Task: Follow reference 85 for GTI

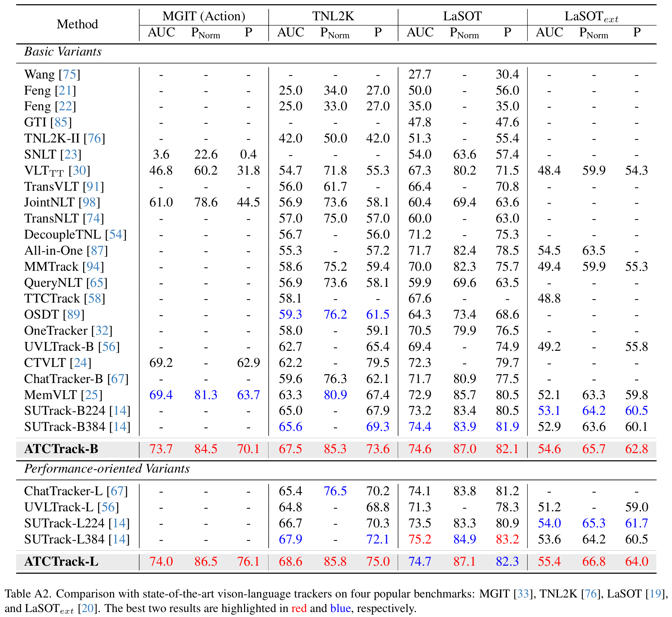Action: [61, 122]
